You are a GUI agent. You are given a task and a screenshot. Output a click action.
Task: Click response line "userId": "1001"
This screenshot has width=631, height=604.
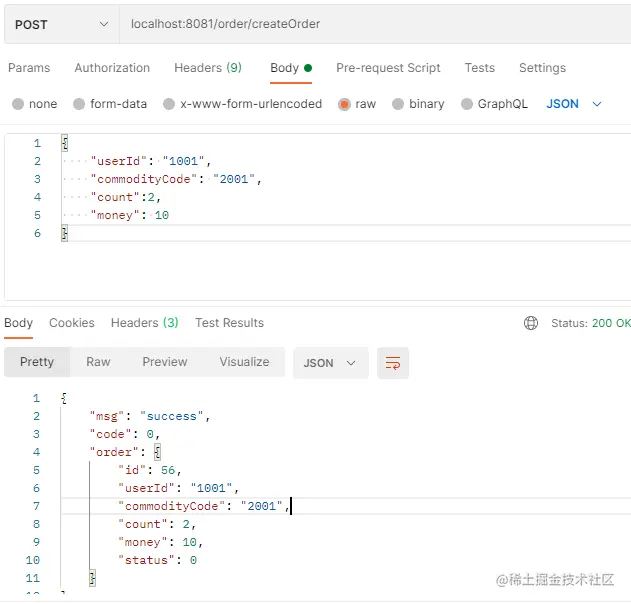(x=178, y=488)
